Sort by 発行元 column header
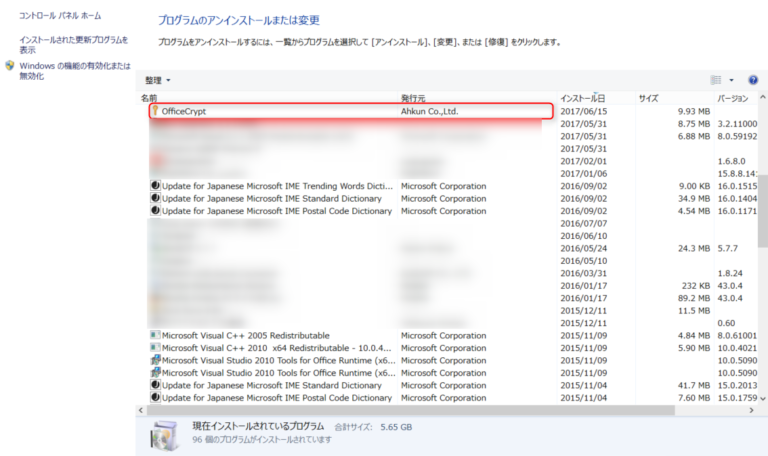Image resolution: width=768 pixels, height=456 pixels. pyautogui.click(x=413, y=98)
